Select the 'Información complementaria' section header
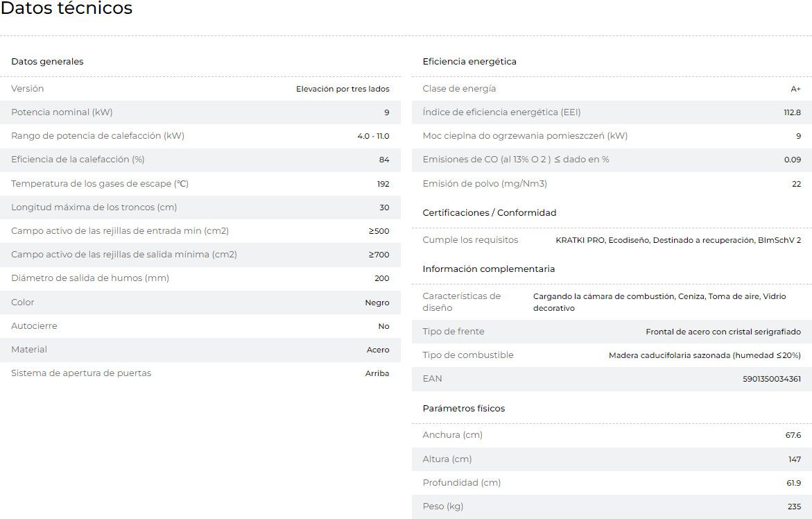Screen dimensions: 812x519 (489, 269)
